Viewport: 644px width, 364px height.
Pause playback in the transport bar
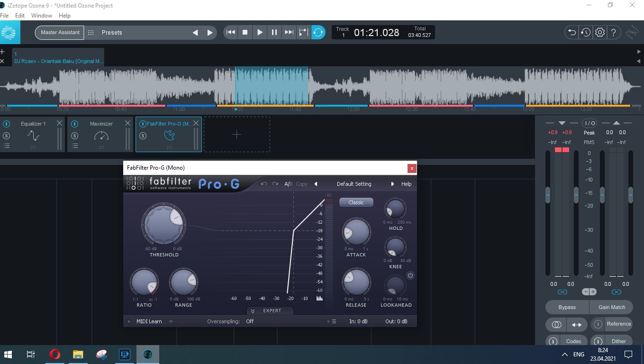click(x=274, y=32)
